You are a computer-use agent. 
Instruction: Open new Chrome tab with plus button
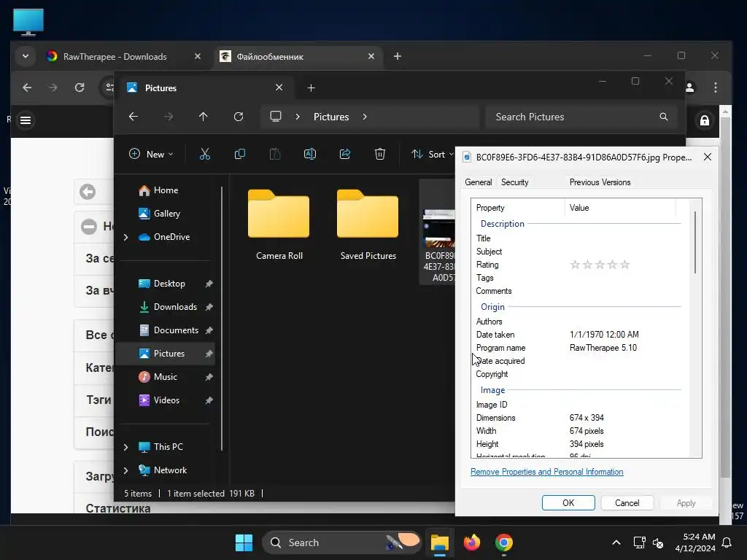tap(398, 56)
